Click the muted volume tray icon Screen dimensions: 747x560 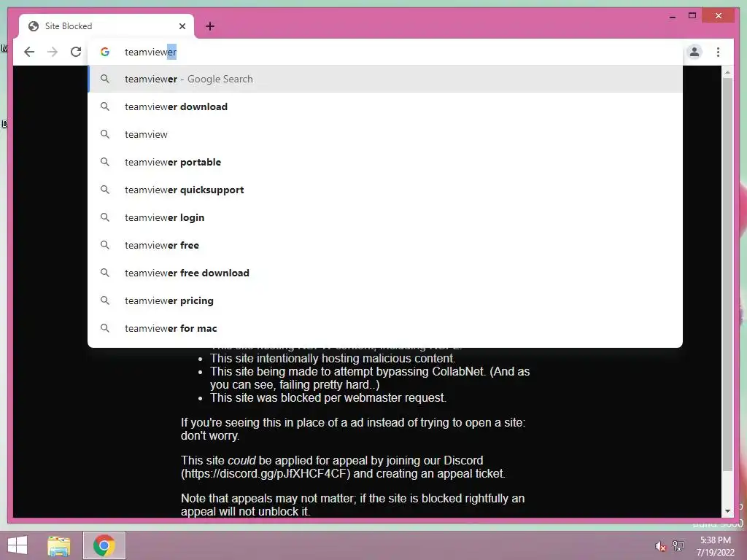[660, 546]
